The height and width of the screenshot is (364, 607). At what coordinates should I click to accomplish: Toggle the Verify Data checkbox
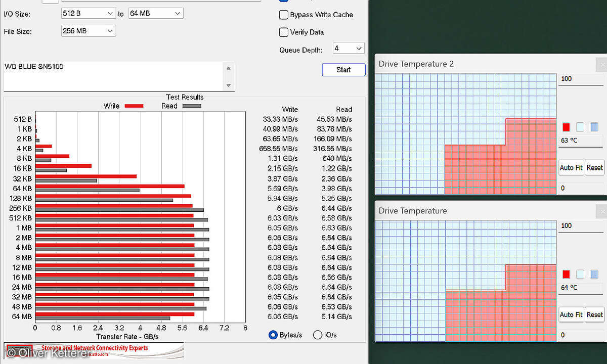tap(284, 32)
